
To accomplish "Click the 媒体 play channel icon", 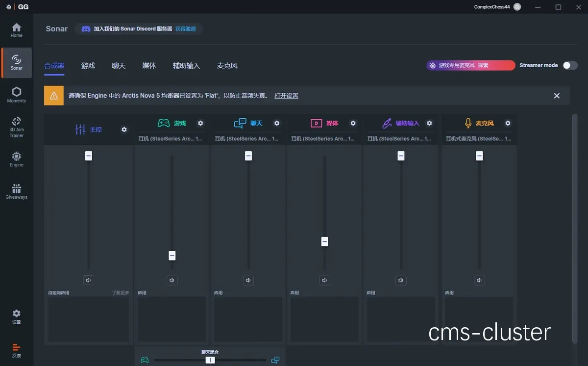I will [317, 123].
